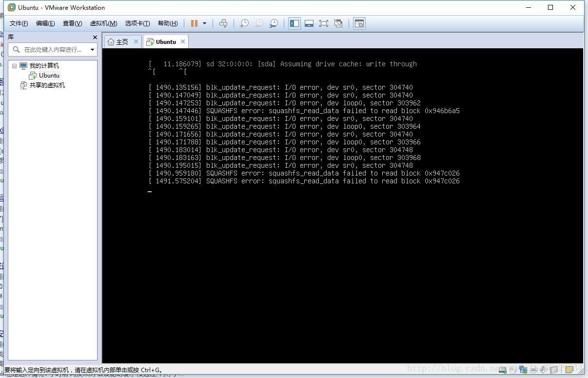The height and width of the screenshot is (378, 588).
Task: Click the VMware Workstation title icon
Action: pos(12,7)
